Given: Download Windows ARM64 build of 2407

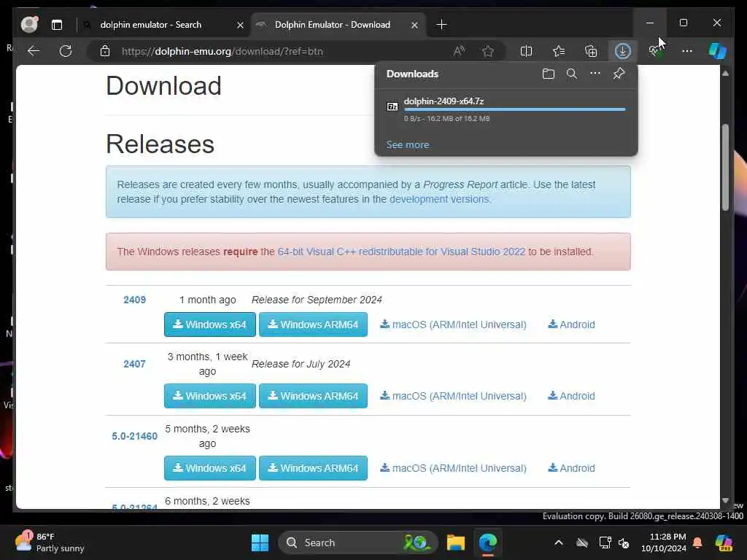Looking at the screenshot, I should [x=313, y=396].
